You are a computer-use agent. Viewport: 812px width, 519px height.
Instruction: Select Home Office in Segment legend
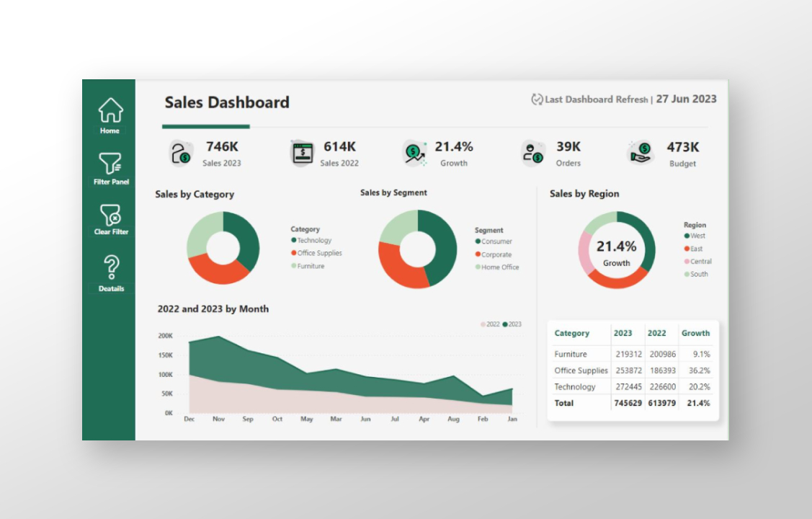pyautogui.click(x=499, y=267)
